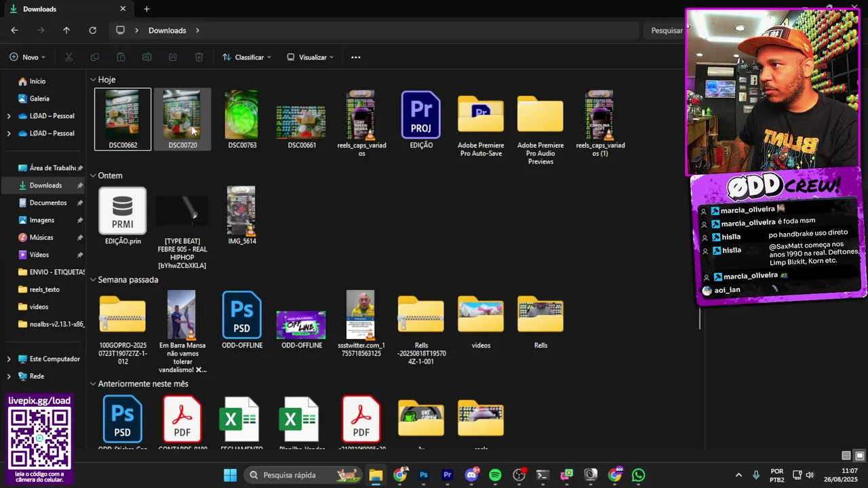
Task: Click the volume speaker tray icon
Action: point(810,475)
